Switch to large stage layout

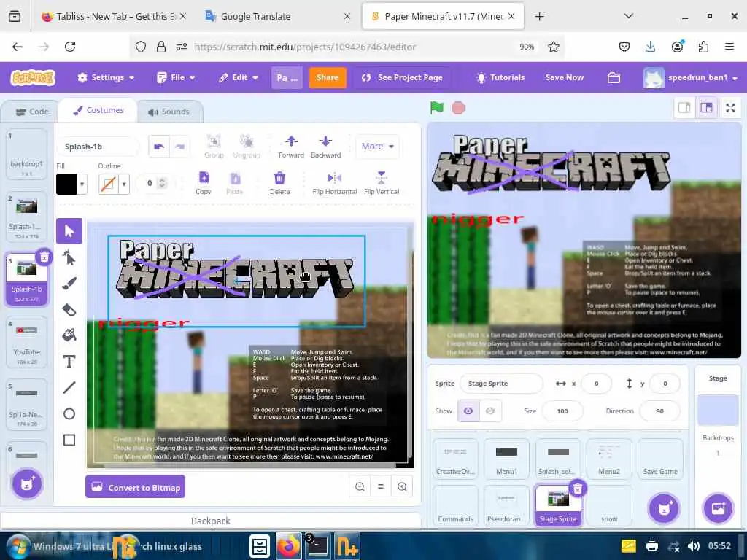[706, 108]
